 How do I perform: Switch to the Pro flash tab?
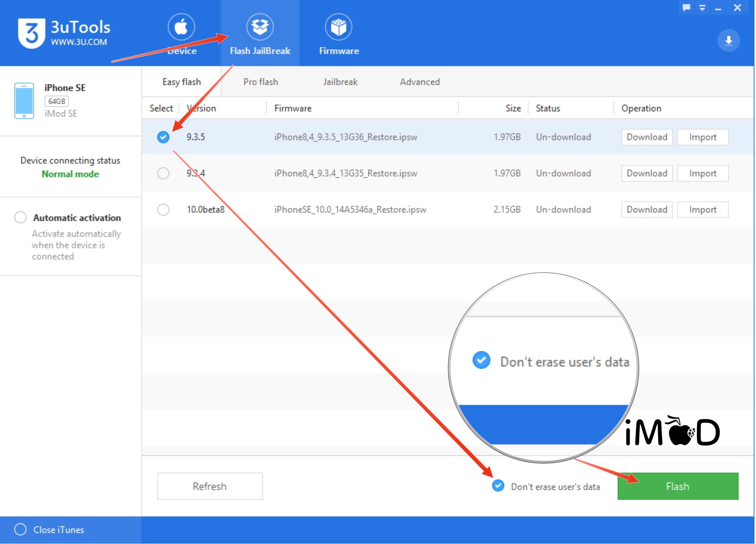[260, 82]
